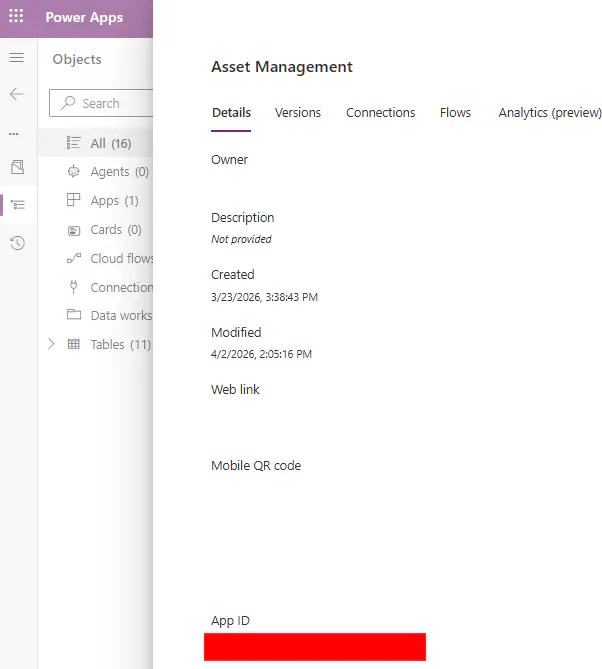Click the Mobile QR code label
The width and height of the screenshot is (602, 669).
(x=256, y=465)
